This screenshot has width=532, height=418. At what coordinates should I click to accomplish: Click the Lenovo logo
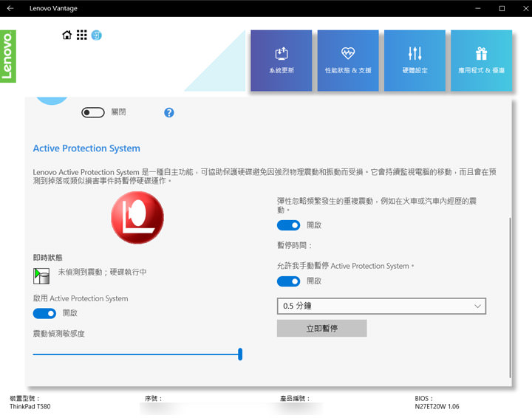pos(8,56)
